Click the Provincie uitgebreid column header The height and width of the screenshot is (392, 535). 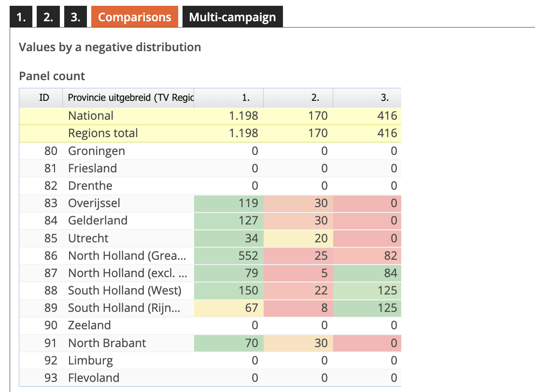[130, 98]
